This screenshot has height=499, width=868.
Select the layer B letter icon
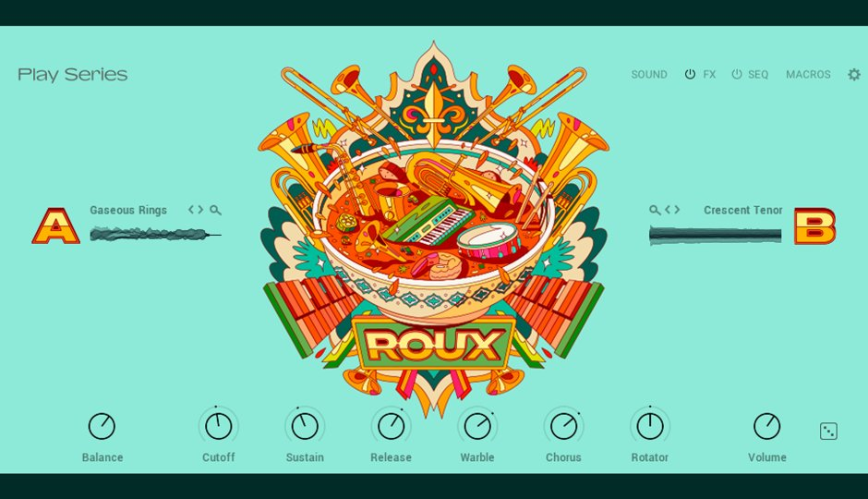tap(814, 226)
